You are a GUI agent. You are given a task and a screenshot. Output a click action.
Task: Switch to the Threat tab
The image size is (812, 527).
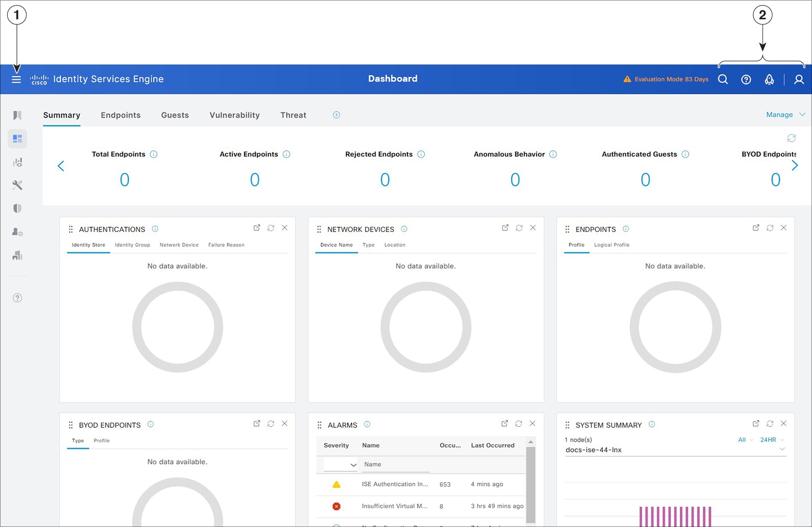point(293,115)
